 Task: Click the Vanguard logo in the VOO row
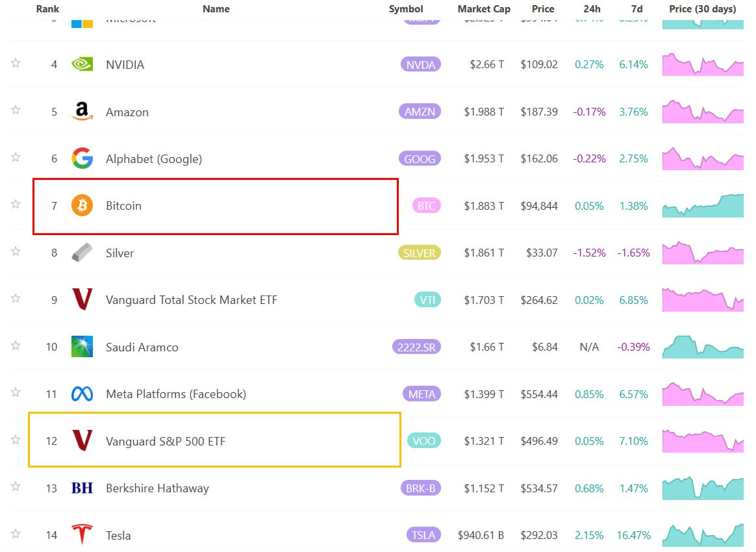coord(82,440)
